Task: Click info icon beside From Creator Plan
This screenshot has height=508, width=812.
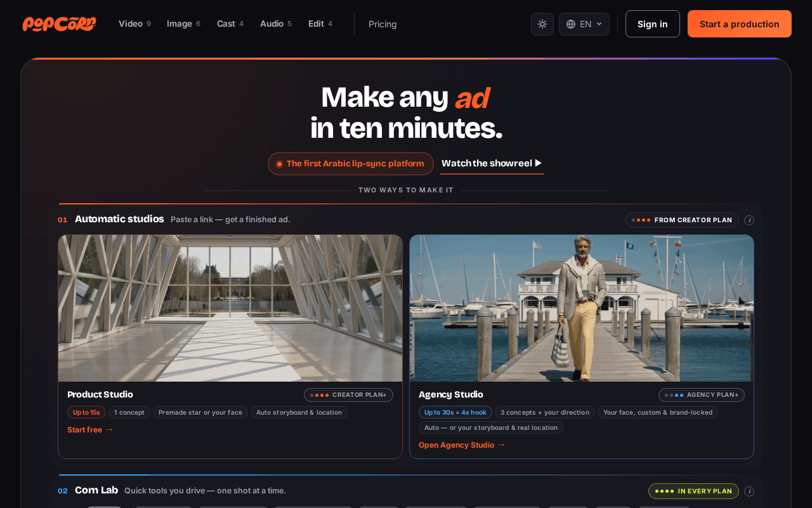Action: click(x=749, y=220)
